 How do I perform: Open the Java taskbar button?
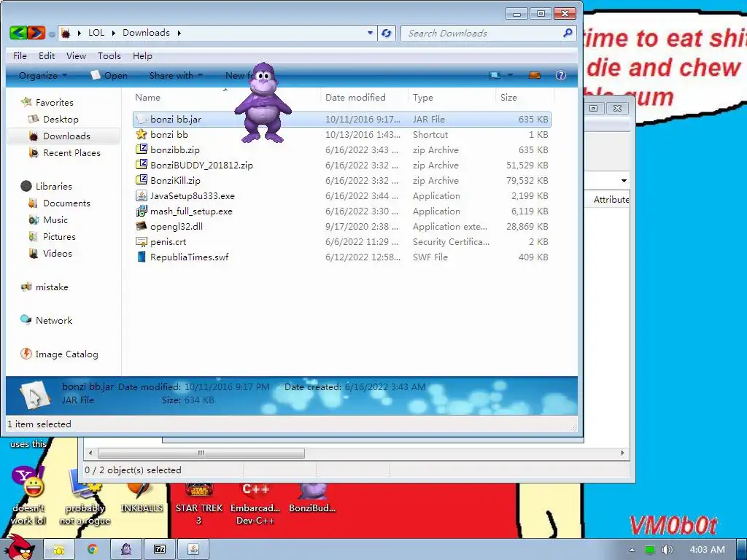click(x=193, y=550)
